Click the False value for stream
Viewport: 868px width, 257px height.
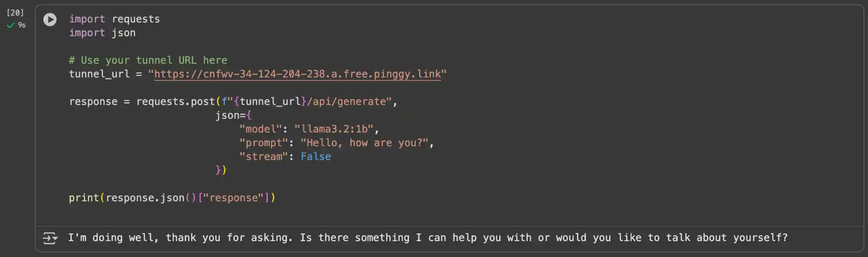click(x=316, y=157)
